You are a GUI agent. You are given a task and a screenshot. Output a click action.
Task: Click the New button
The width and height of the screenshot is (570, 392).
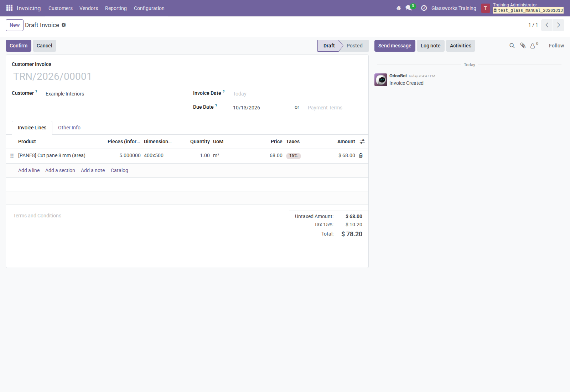tap(15, 25)
